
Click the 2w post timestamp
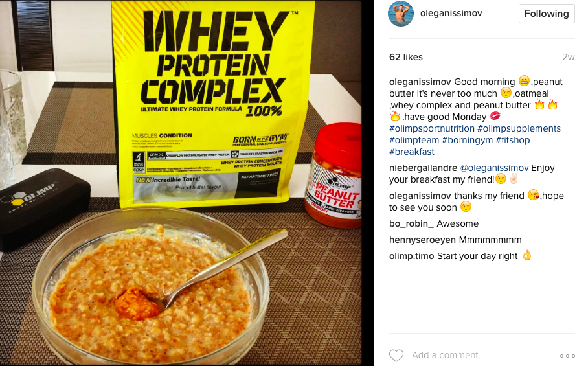[568, 57]
